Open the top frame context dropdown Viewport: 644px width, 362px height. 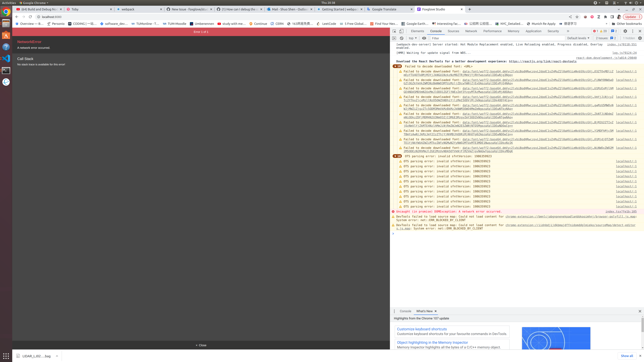click(x=412, y=38)
